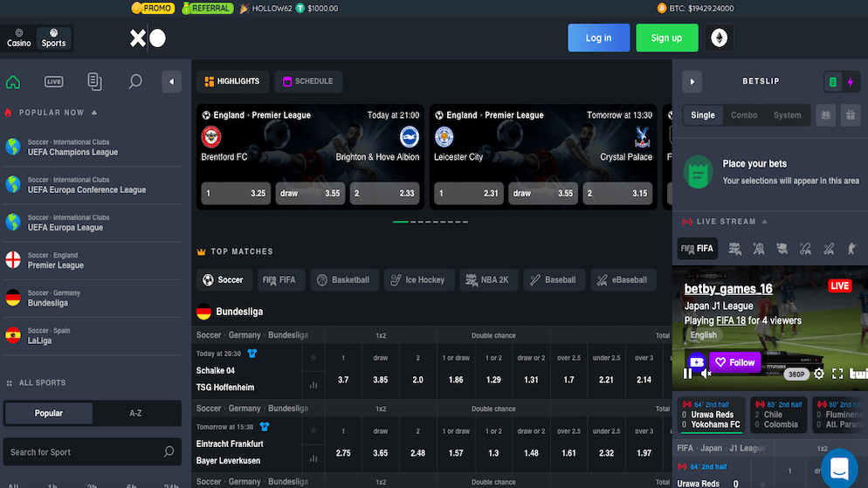
Task: Click the betslip freebet ticket icon
Action: click(x=826, y=115)
